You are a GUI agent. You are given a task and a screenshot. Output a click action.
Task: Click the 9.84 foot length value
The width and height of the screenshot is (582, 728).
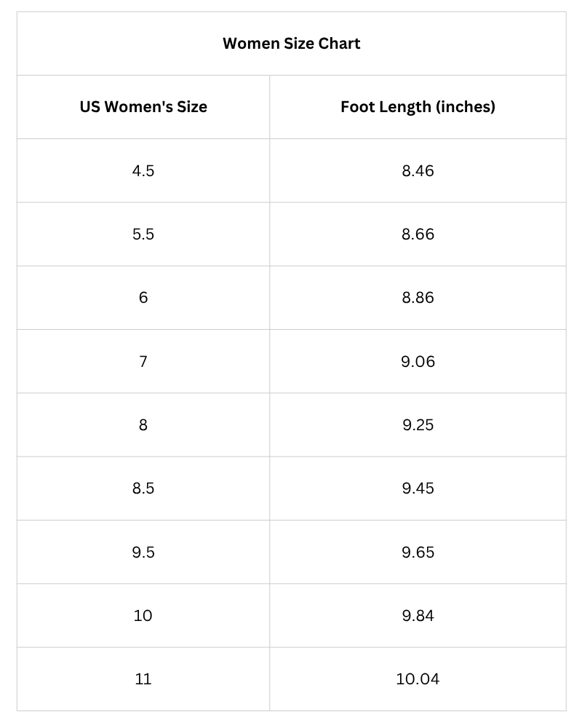click(x=418, y=616)
